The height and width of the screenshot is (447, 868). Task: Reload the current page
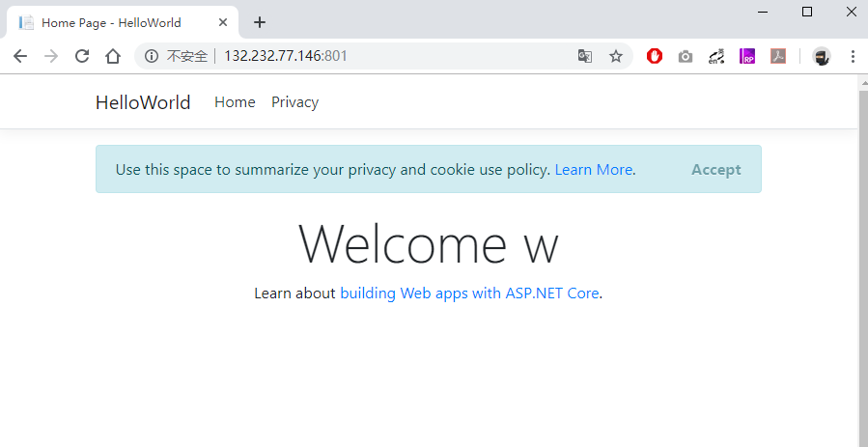[x=82, y=56]
